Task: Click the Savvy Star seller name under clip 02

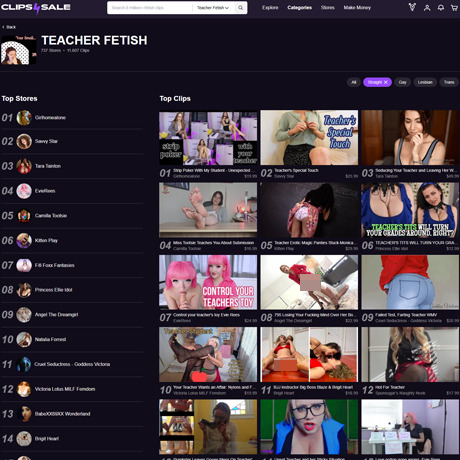Action: point(284,176)
